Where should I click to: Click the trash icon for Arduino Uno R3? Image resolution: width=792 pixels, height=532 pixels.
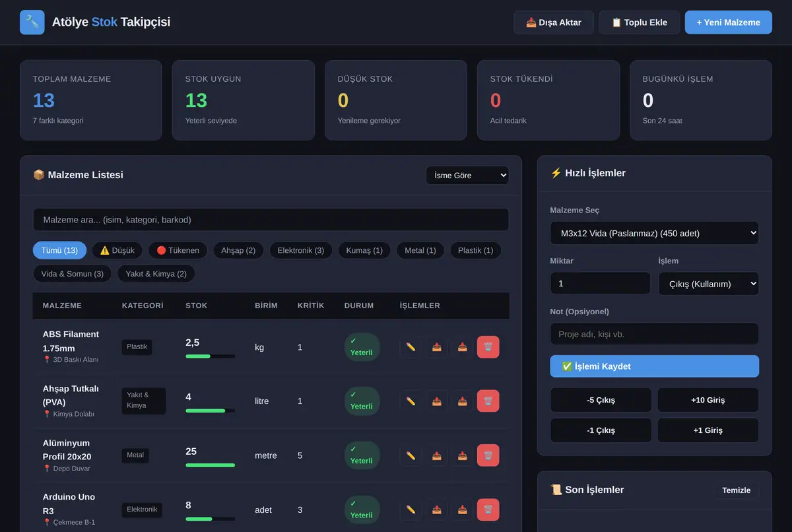tap(488, 510)
